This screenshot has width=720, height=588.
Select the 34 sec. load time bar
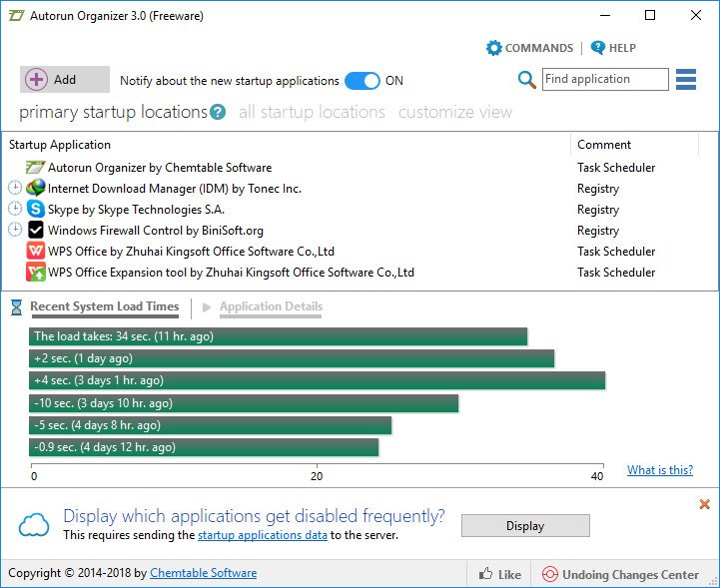(279, 337)
